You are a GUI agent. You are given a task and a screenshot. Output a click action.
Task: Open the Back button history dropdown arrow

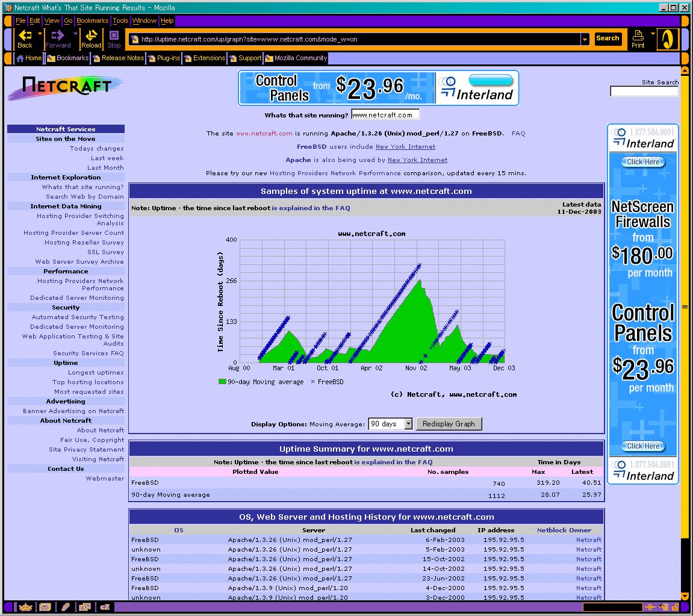[x=40, y=34]
